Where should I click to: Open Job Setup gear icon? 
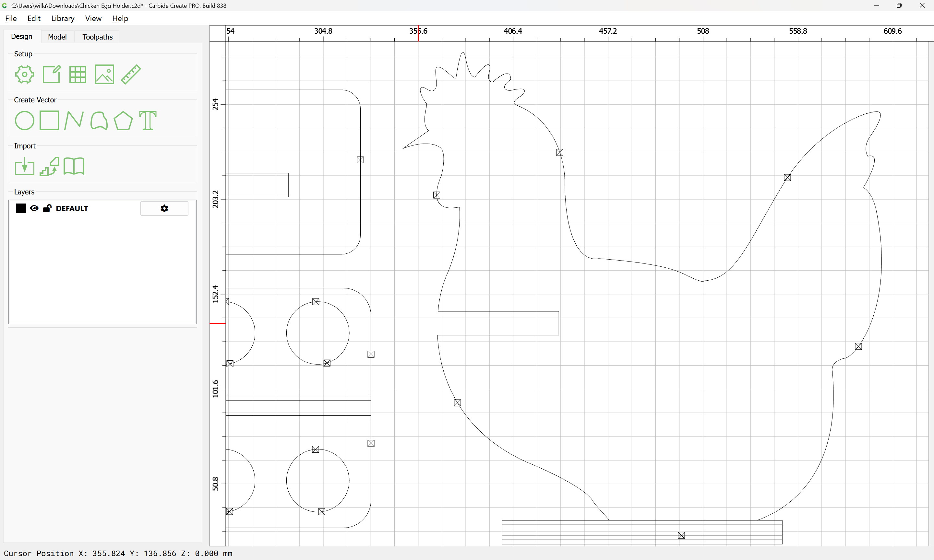tap(25, 74)
